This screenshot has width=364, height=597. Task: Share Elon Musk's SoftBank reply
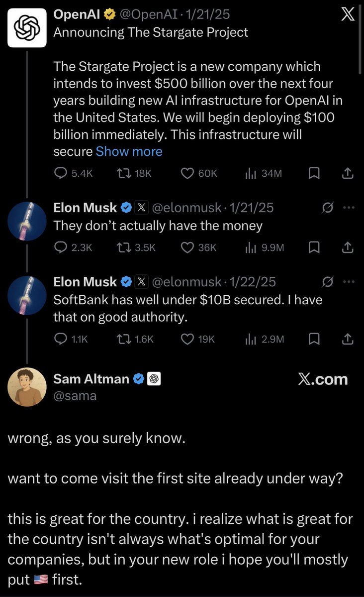pyautogui.click(x=348, y=339)
